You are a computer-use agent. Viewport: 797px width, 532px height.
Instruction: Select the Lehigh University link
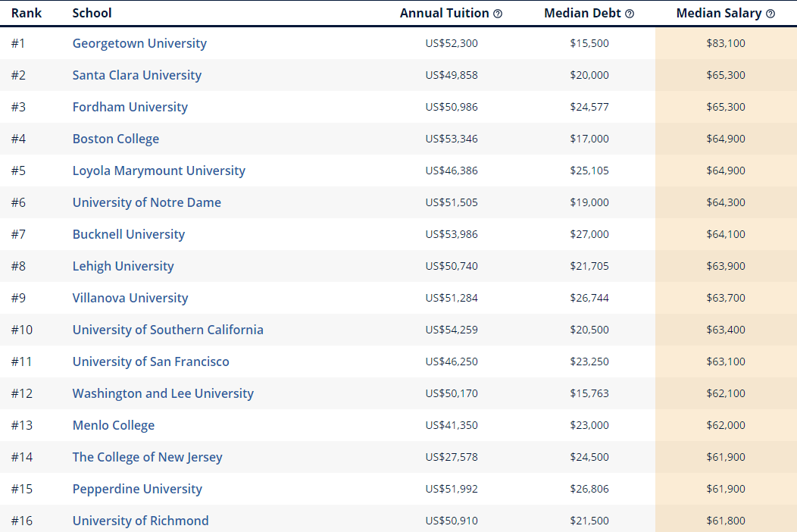click(x=123, y=266)
